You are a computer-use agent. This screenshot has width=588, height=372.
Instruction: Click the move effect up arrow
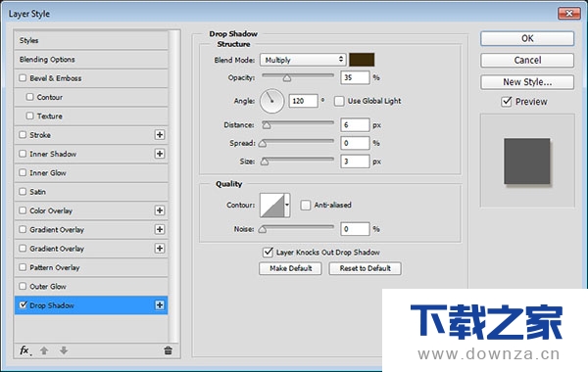pyautogui.click(x=44, y=350)
